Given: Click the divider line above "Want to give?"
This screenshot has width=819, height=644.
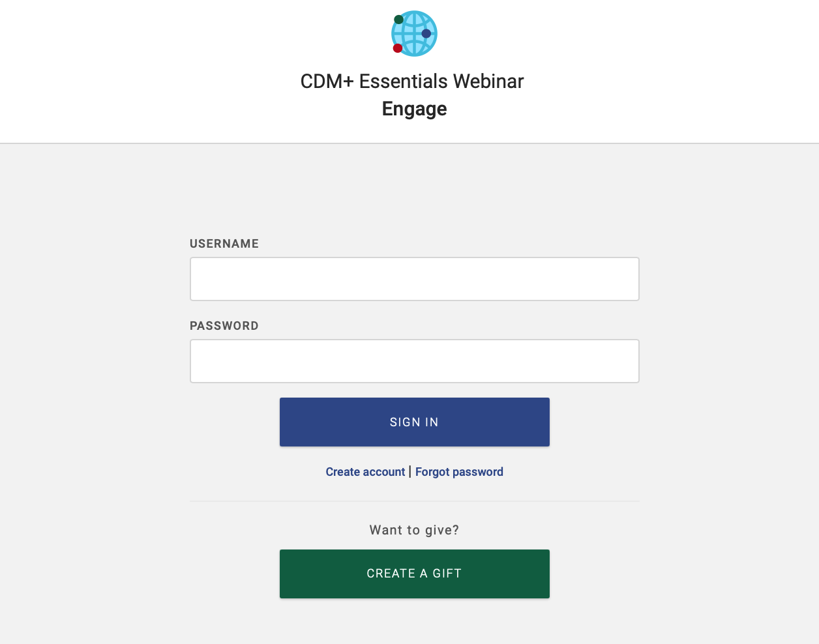Looking at the screenshot, I should coord(414,501).
